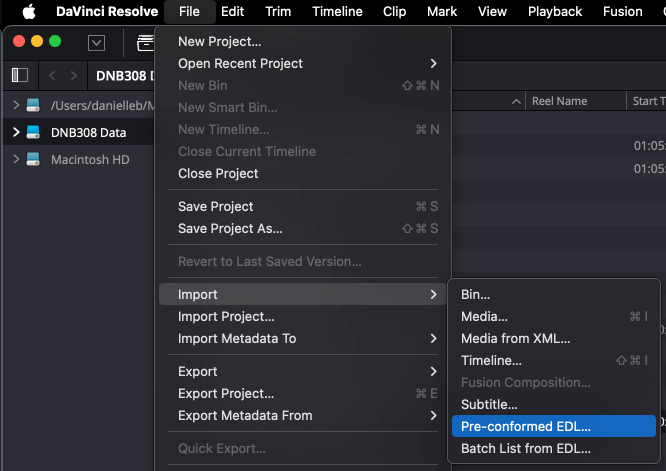Expand the /Users/danielleb folder tree item
Screen dimensions: 666x471
[16, 105]
